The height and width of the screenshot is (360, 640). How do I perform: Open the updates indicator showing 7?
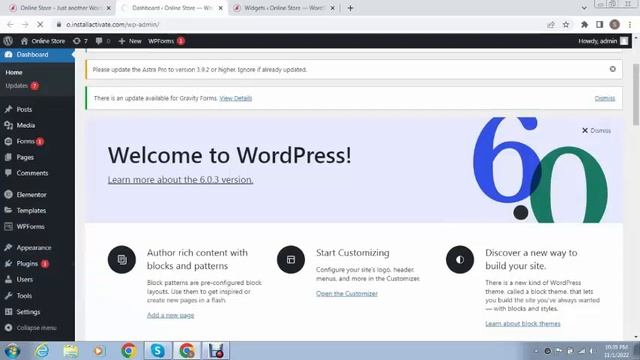coord(80,41)
